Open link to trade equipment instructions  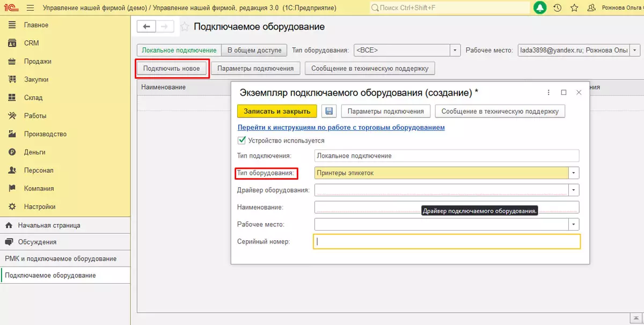(x=341, y=128)
